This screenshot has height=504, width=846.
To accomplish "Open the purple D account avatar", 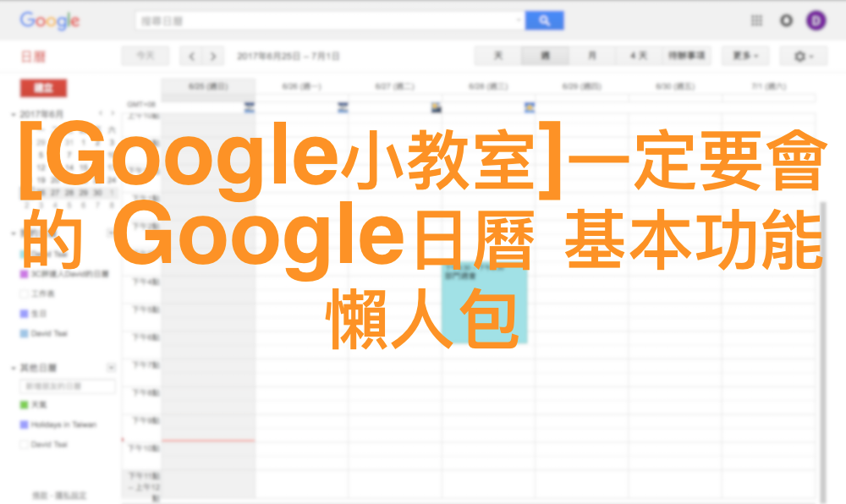I will (x=816, y=20).
